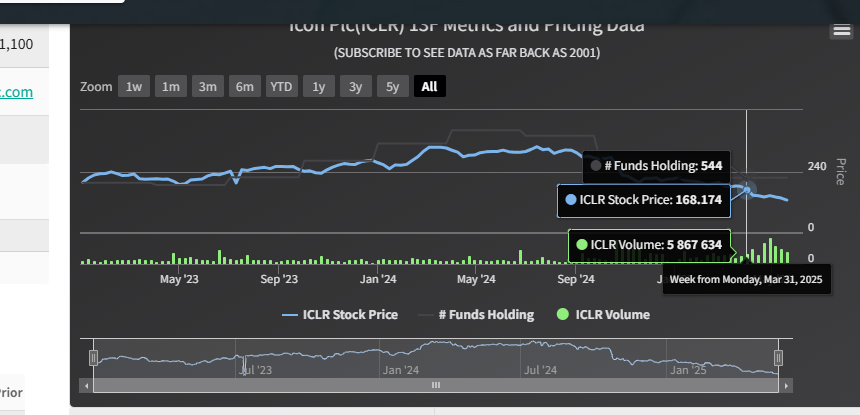The height and width of the screenshot is (415, 860).
Task: Set zoom range to 5y
Action: 393,87
